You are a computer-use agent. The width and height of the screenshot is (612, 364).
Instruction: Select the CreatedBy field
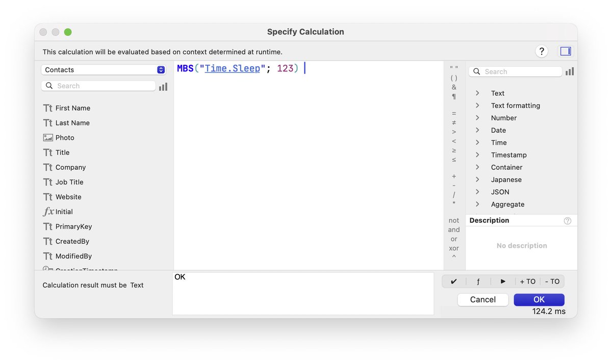coord(72,241)
